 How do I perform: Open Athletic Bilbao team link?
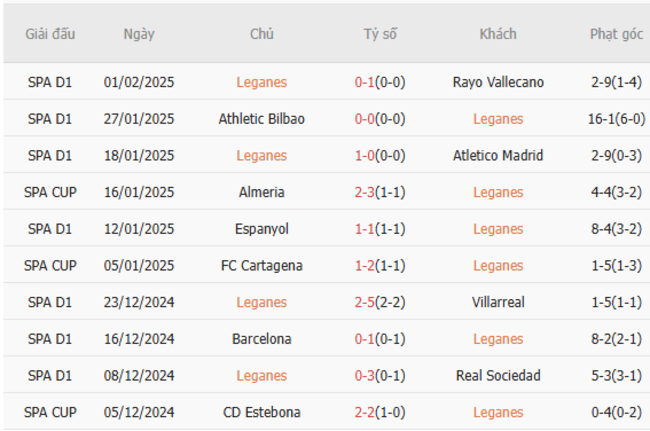coord(262,119)
